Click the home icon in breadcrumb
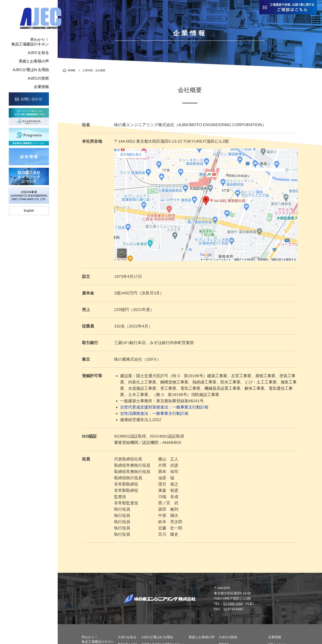Viewport: 322px width, 644px height. coord(64,70)
